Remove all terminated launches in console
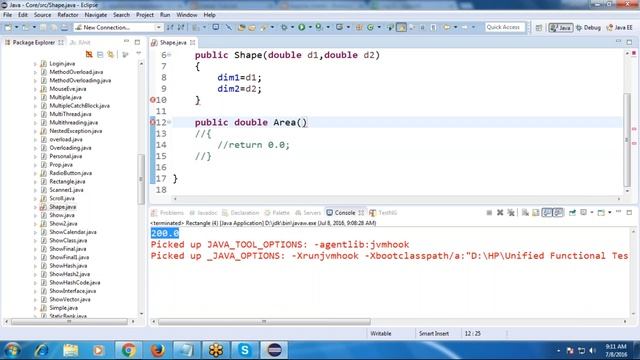Screen dimensions: 640x360 pyautogui.click(x=511, y=213)
